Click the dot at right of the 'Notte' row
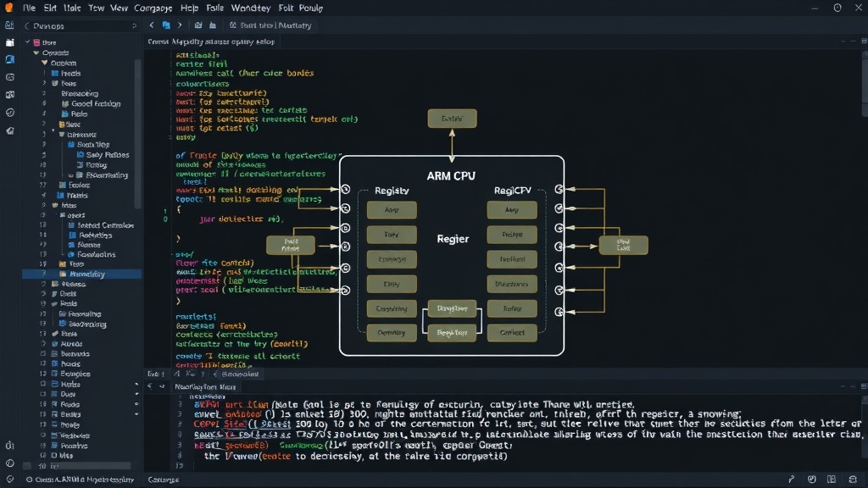Screen dimensions: 868x488 click(136, 384)
